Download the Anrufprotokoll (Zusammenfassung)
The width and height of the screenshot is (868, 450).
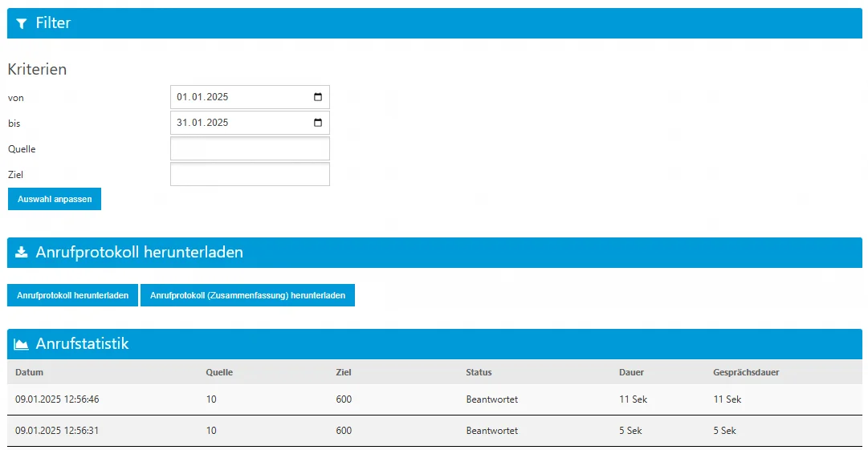[x=247, y=295]
